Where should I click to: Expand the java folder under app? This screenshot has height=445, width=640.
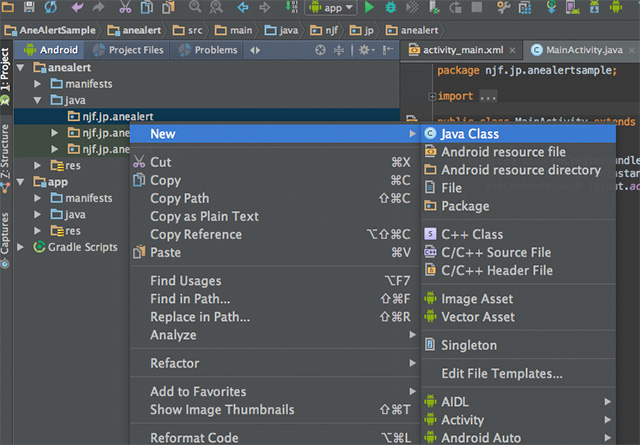(37, 214)
